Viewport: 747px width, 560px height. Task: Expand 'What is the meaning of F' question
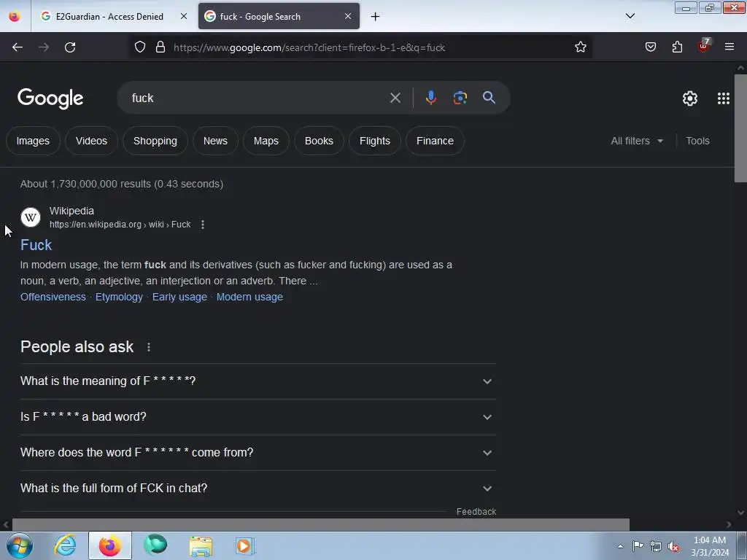click(258, 381)
